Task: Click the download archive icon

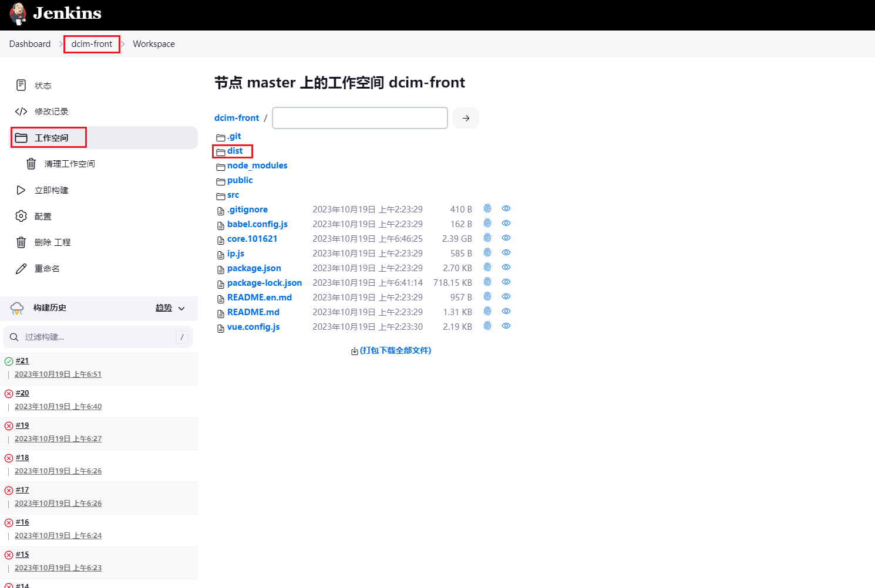Action: [x=355, y=351]
